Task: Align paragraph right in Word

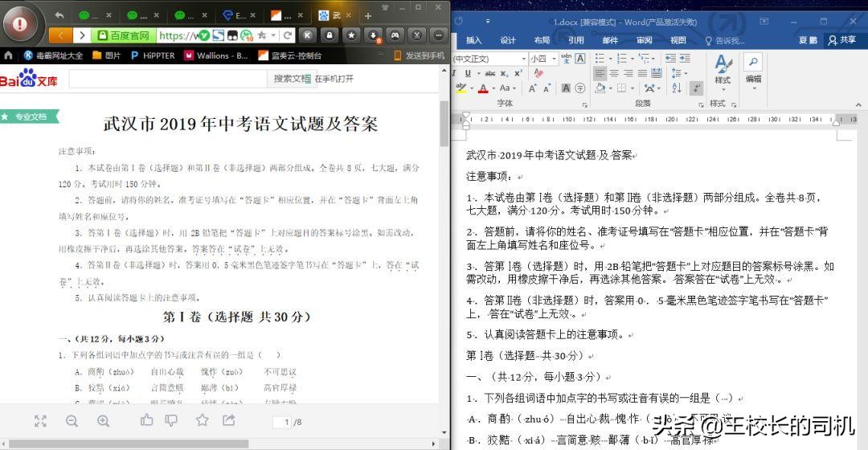Action: coord(628,73)
